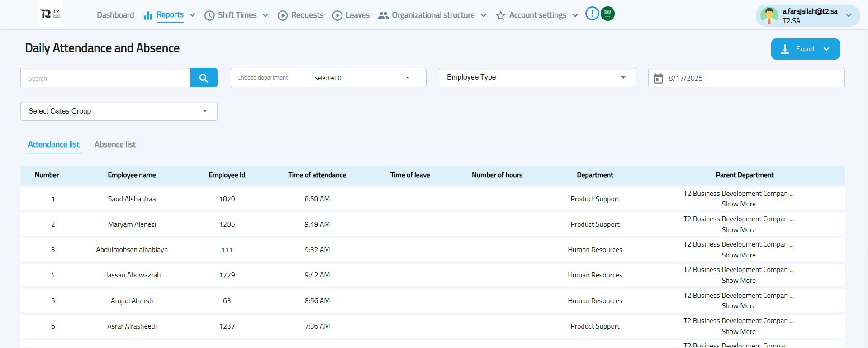This screenshot has height=348, width=868.
Task: Expand the Reports menu chevron
Action: [192, 15]
